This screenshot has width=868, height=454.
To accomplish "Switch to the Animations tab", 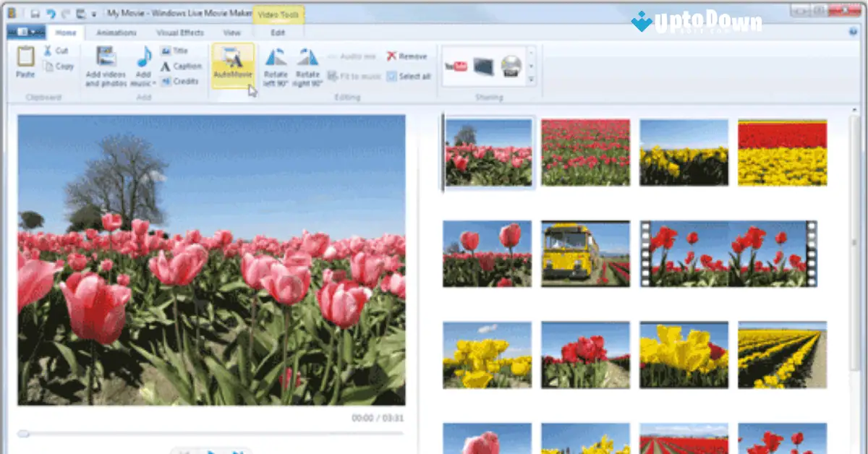I will pos(116,32).
